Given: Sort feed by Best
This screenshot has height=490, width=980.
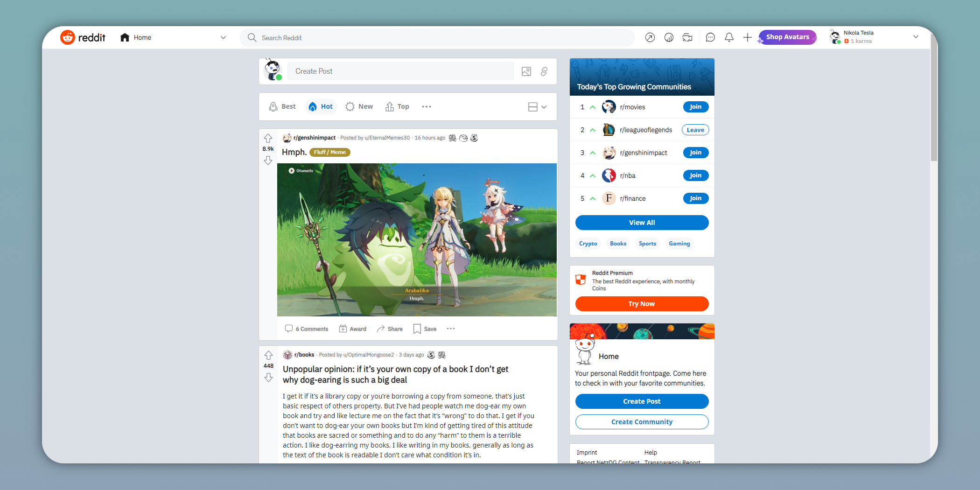Looking at the screenshot, I should pyautogui.click(x=282, y=106).
